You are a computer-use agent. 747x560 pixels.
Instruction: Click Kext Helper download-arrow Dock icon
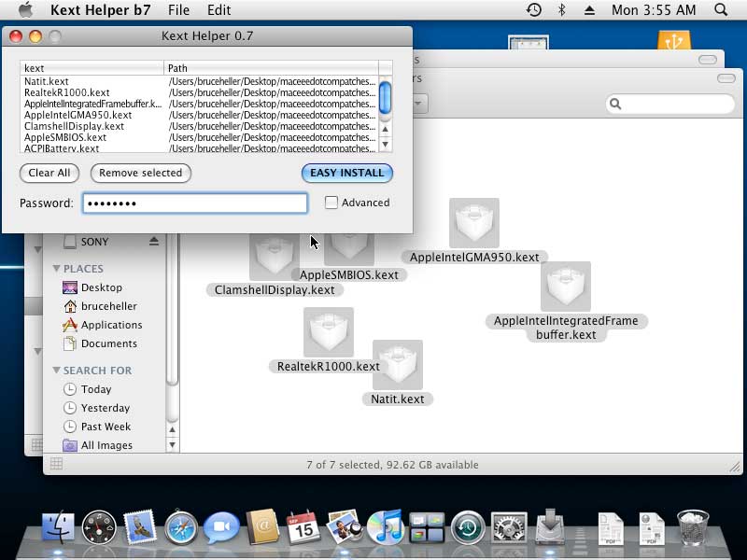pyautogui.click(x=550, y=526)
